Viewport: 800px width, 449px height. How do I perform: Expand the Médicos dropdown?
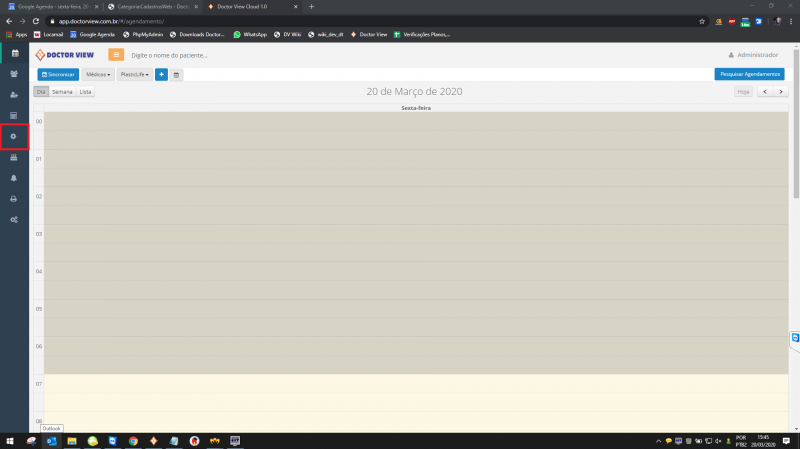pos(97,74)
